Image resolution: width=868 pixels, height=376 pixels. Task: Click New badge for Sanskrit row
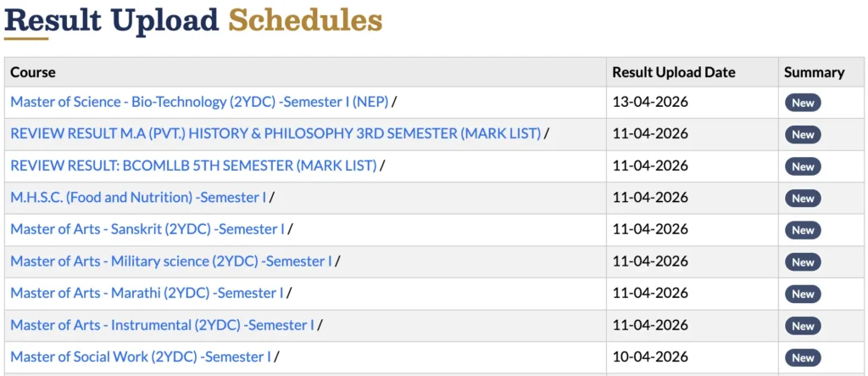click(x=803, y=230)
